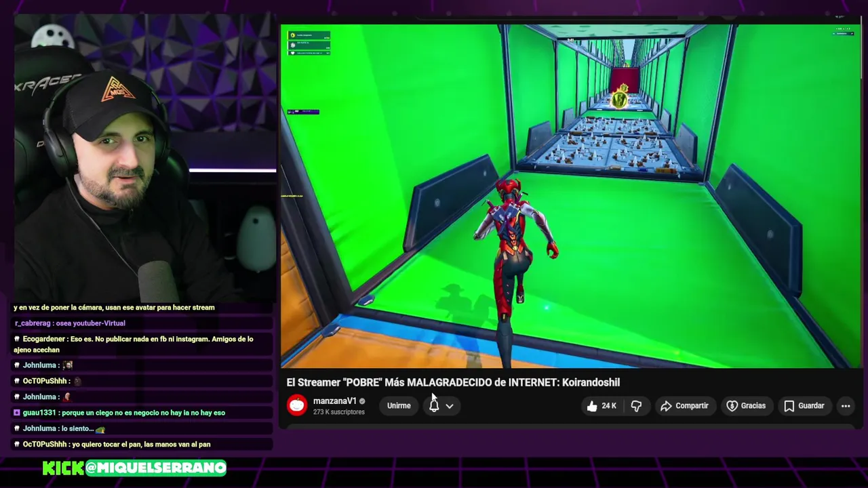868x488 pixels.
Task: Click the Fortnite video player
Action: (571, 197)
